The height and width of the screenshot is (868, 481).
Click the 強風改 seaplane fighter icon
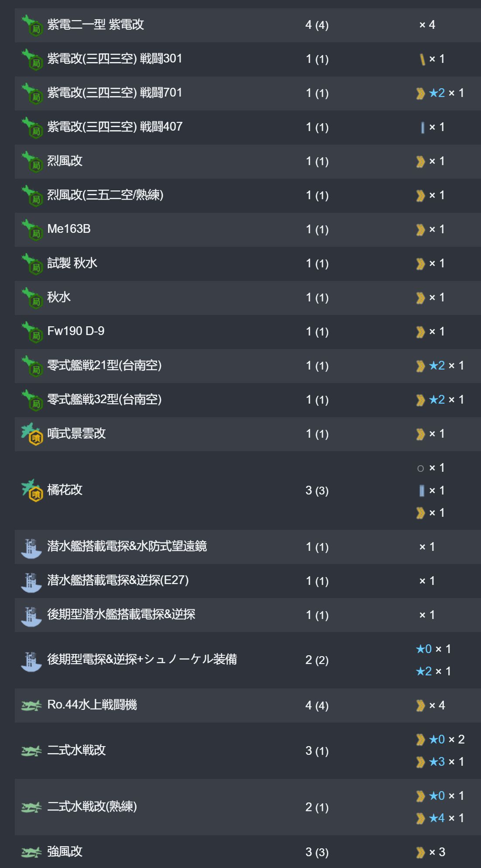(x=31, y=852)
